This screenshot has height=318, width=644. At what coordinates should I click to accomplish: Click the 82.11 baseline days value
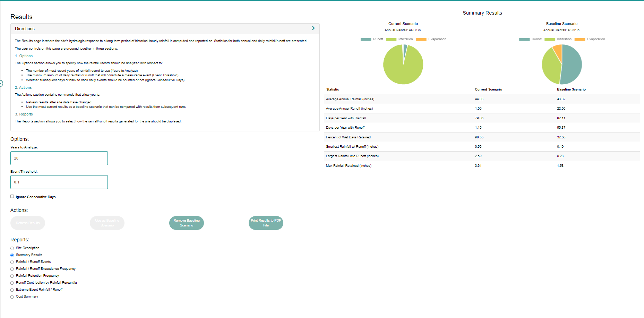pyautogui.click(x=561, y=118)
